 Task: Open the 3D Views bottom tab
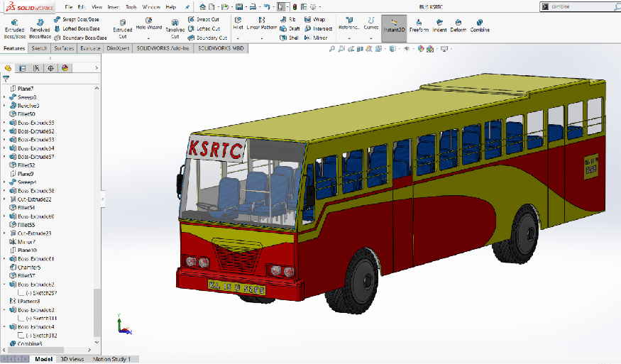[x=72, y=359]
